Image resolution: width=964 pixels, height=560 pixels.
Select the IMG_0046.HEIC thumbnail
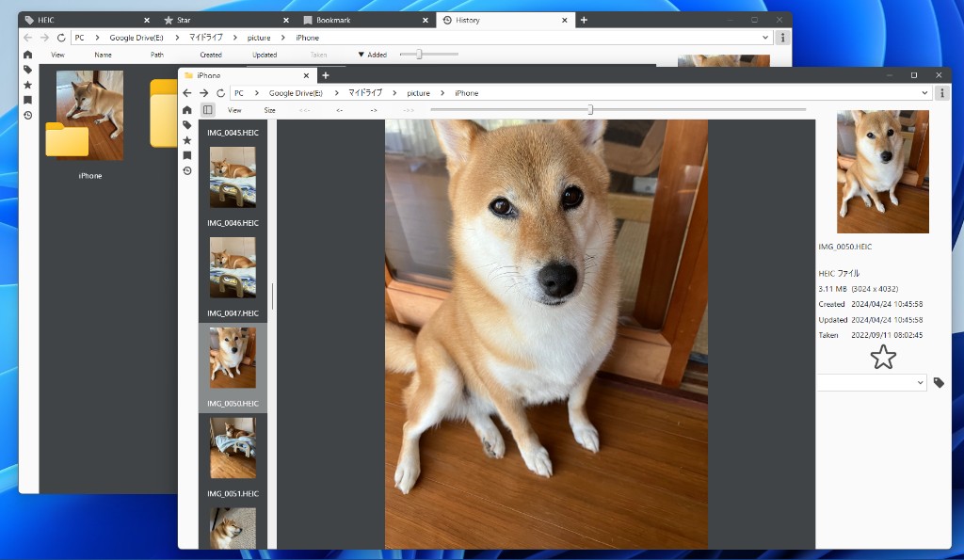232,270
